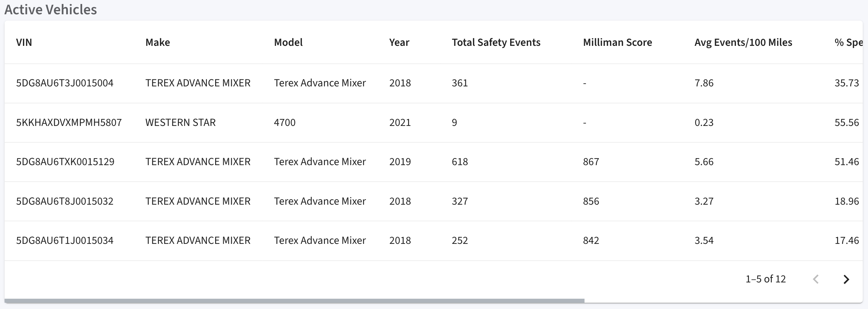Open vehicle 5DG8AU6TXK0015129 row
The height and width of the screenshot is (309, 868).
[x=433, y=162]
